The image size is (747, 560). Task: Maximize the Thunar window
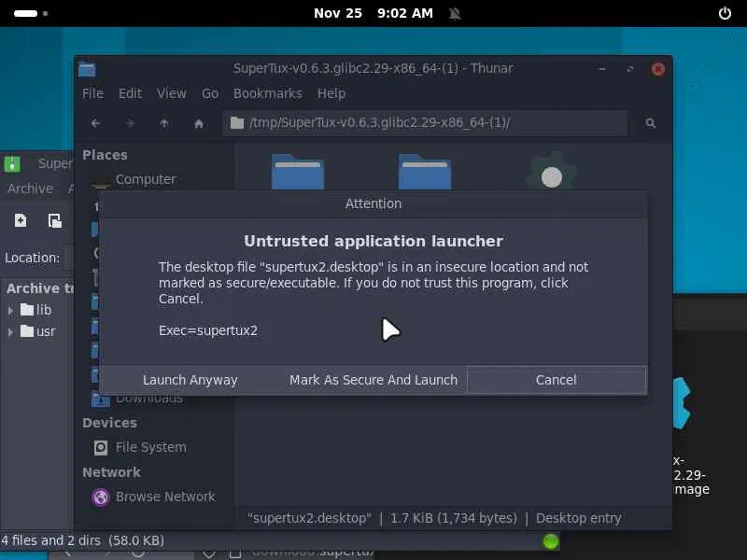[x=630, y=69]
